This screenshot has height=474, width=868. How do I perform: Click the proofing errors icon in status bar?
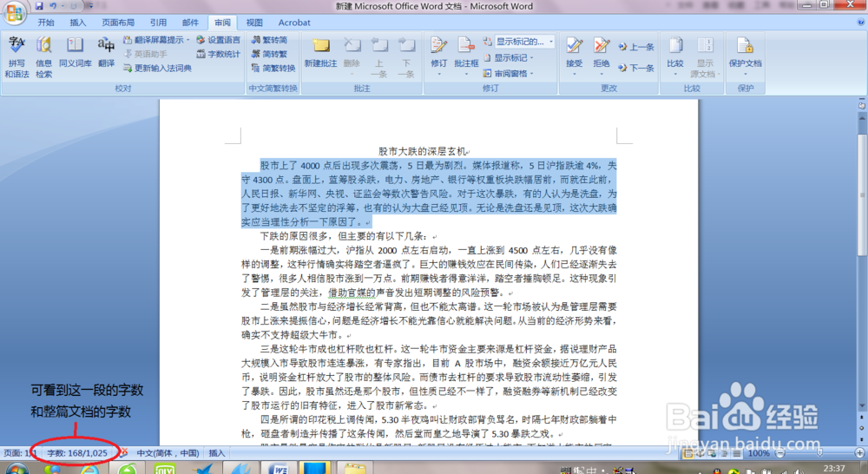click(124, 453)
